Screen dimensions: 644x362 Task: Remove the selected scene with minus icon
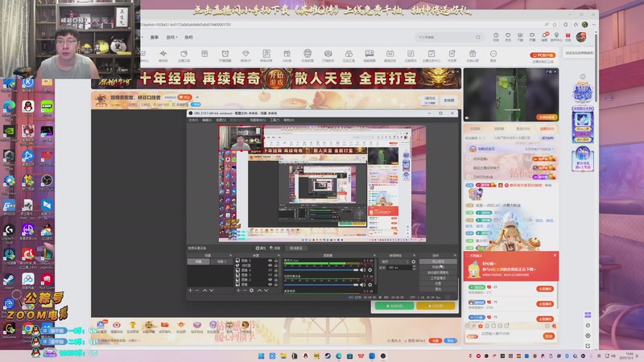196,290
